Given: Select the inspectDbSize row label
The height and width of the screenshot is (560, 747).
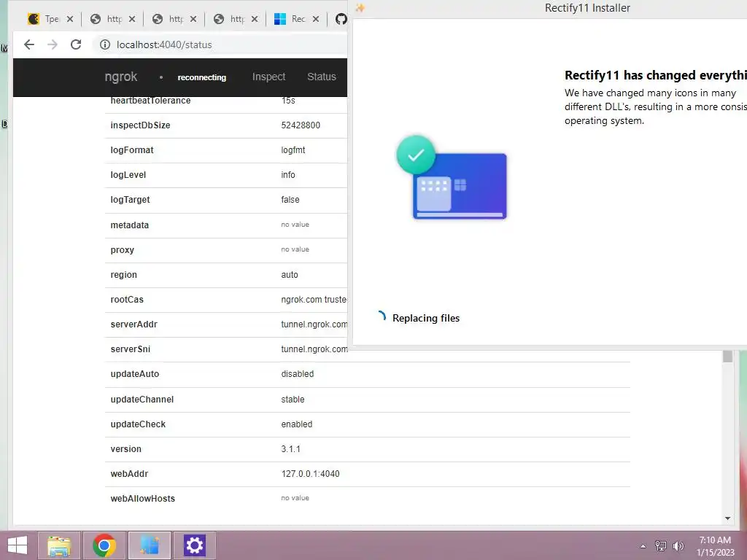Looking at the screenshot, I should click(140, 125).
